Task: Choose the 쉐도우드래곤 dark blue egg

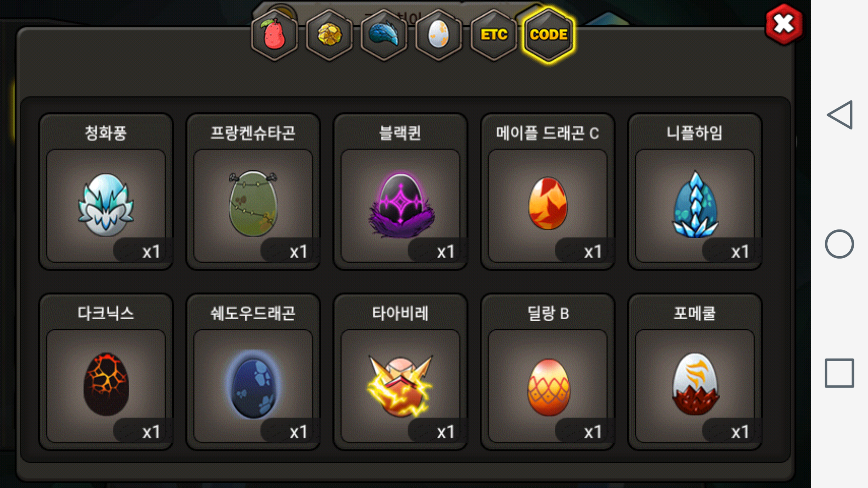Action: (253, 372)
